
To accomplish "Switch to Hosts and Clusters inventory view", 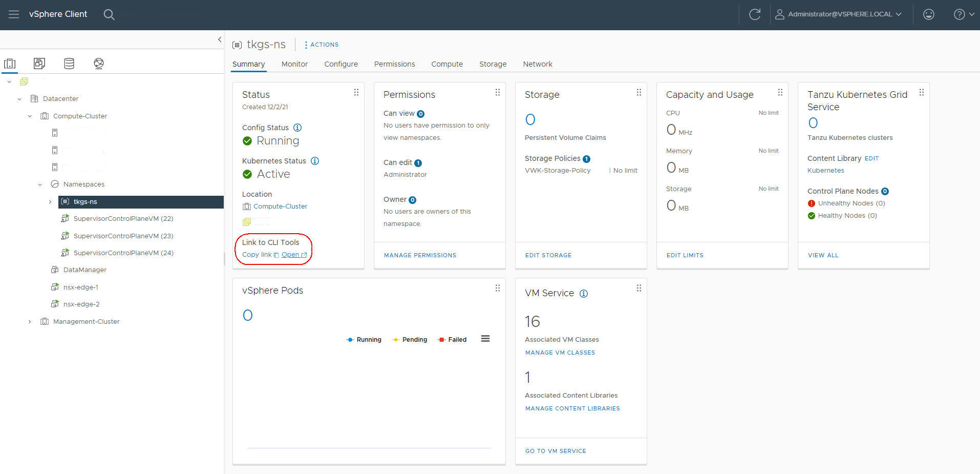I will click(10, 64).
